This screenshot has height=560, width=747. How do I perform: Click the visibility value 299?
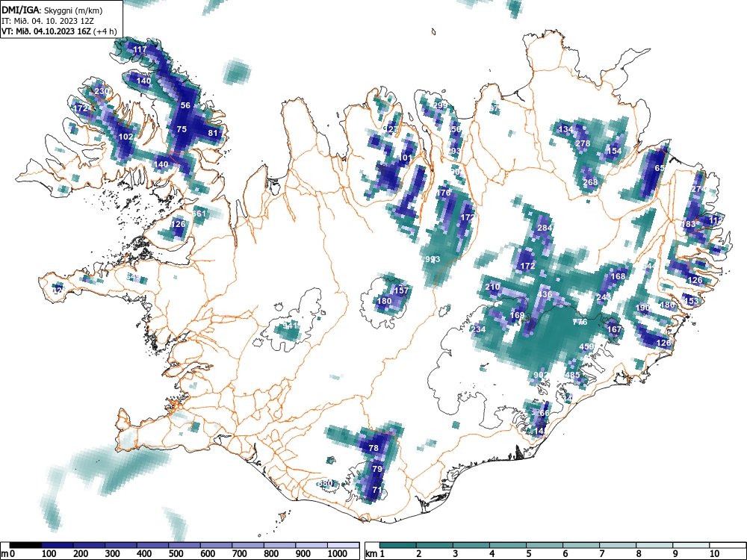(x=440, y=105)
